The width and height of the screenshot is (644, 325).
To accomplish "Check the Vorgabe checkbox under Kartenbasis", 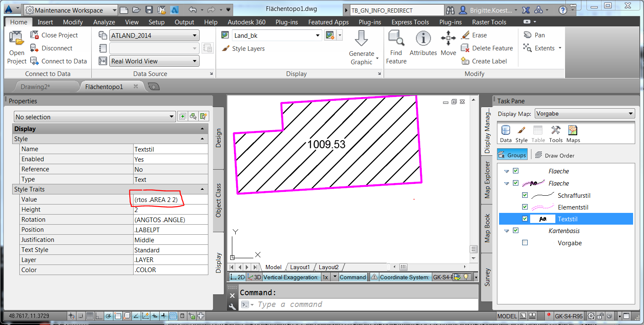I will pos(525,242).
